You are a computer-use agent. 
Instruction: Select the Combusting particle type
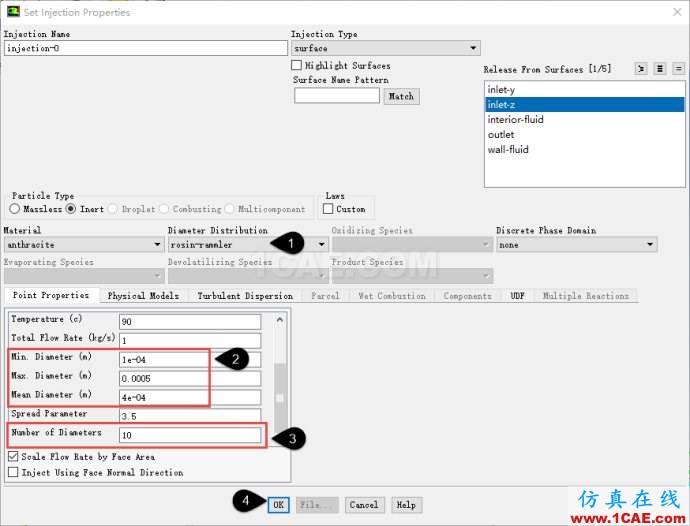(x=164, y=209)
